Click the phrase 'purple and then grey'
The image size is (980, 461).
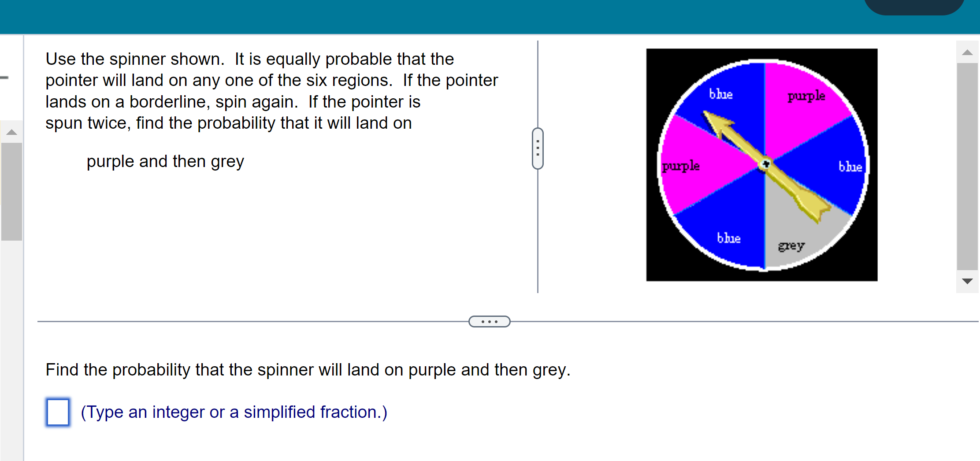point(164,161)
